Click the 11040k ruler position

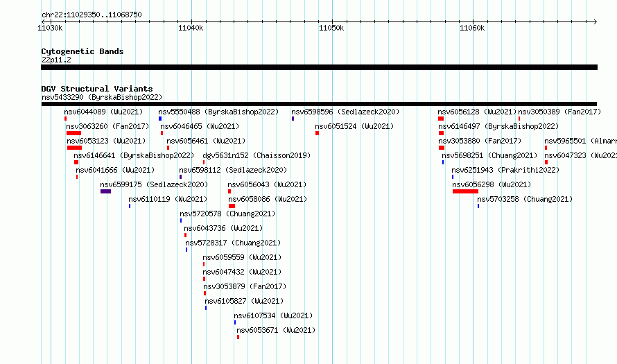(x=191, y=28)
